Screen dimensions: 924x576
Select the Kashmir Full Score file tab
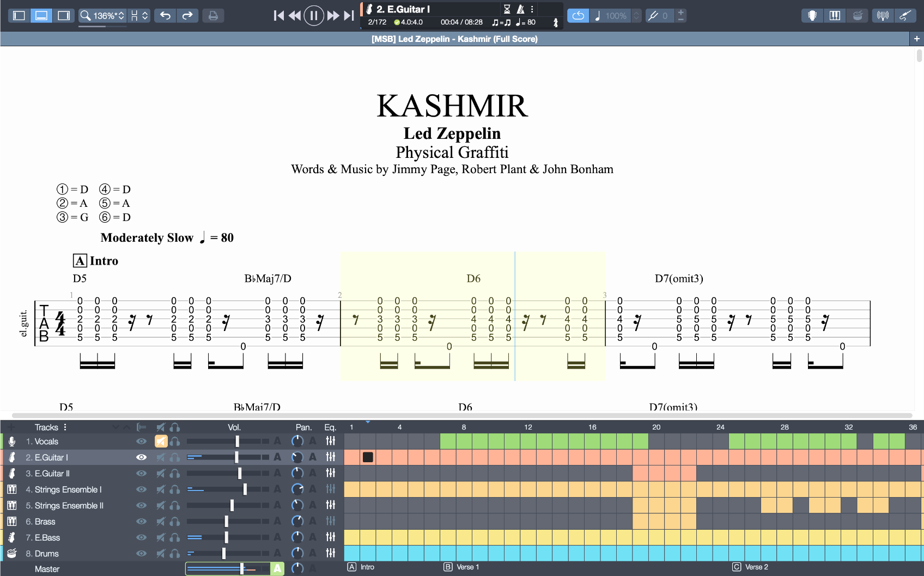click(x=454, y=39)
